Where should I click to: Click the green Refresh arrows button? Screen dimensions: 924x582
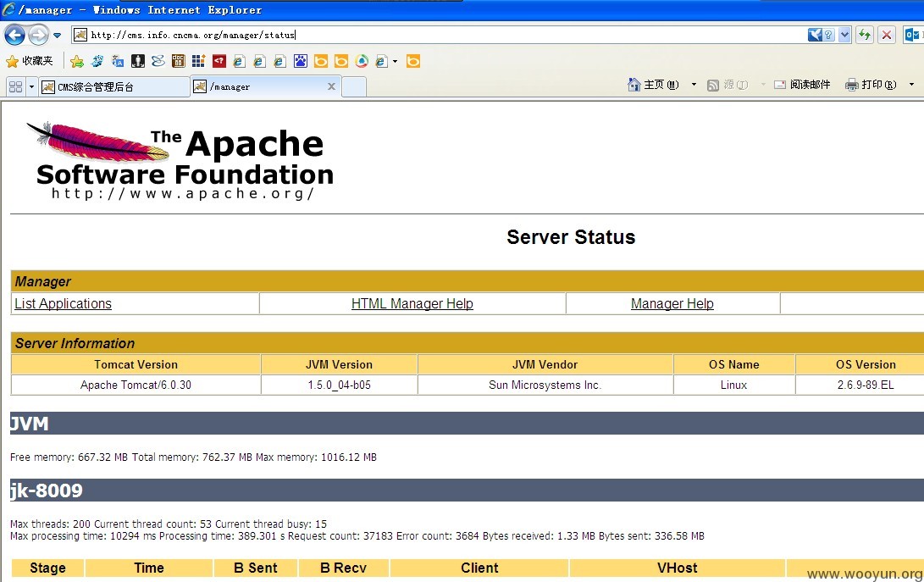click(x=865, y=35)
